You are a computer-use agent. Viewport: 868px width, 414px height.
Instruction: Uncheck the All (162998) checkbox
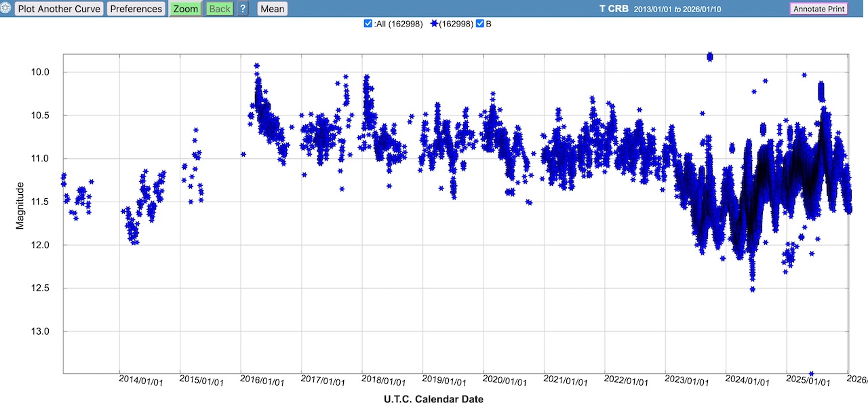point(368,24)
